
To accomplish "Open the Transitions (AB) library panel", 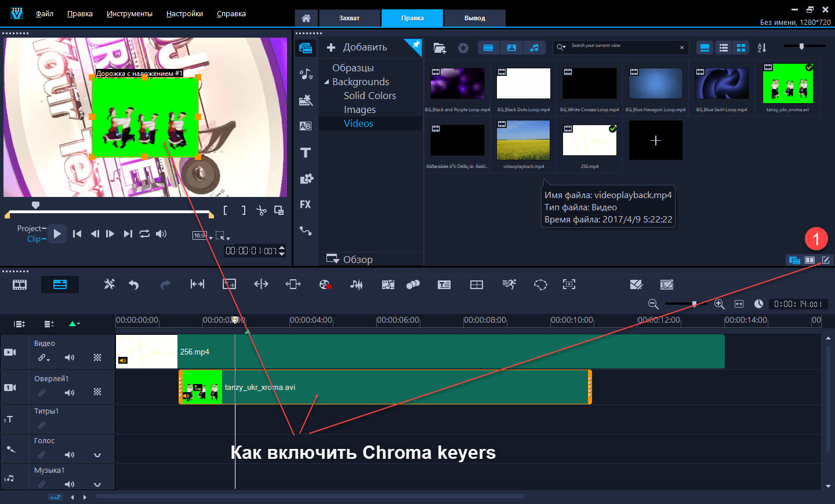I will pos(306,126).
